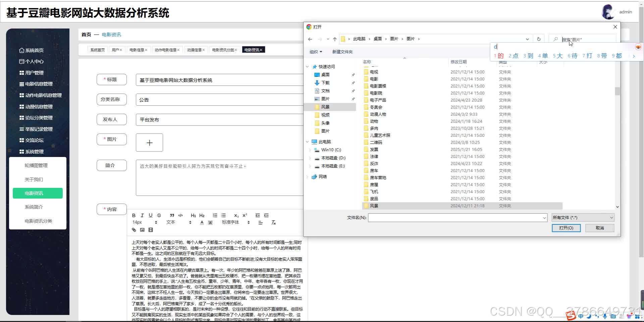This screenshot has width=644, height=322.
Task: Insert a bulleted list
Action: click(x=223, y=215)
